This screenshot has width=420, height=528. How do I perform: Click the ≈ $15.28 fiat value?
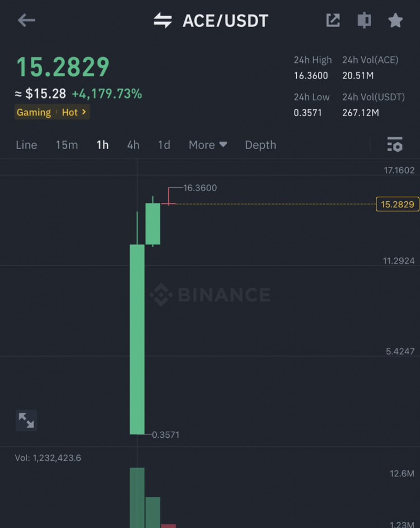pos(40,94)
